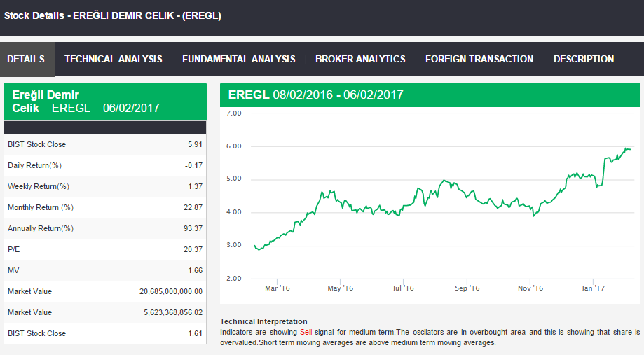This screenshot has width=644, height=355.
Task: Click the 3.00 y-axis label on chart
Action: (233, 245)
